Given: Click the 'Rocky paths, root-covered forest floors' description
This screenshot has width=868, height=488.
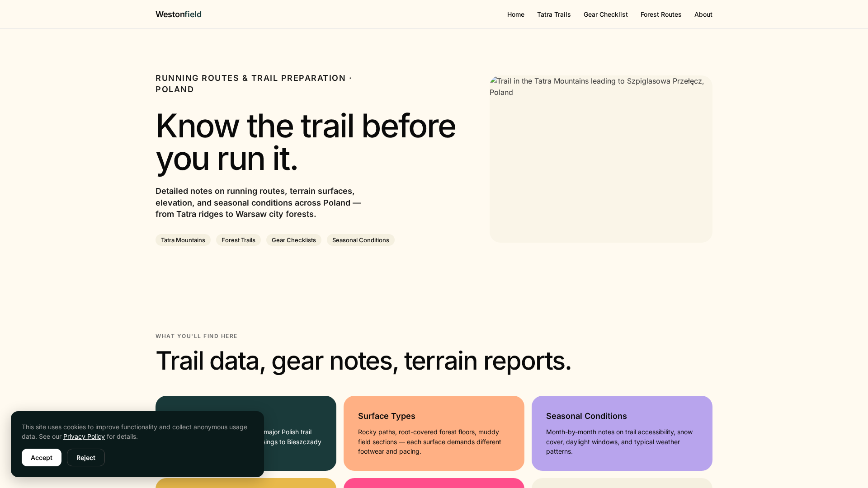Looking at the screenshot, I should tap(429, 442).
